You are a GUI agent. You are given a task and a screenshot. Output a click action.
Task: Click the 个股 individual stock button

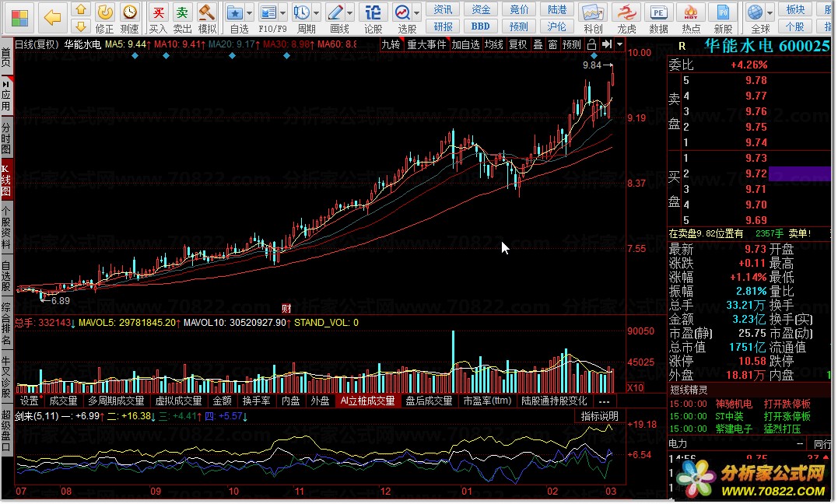pos(795,26)
